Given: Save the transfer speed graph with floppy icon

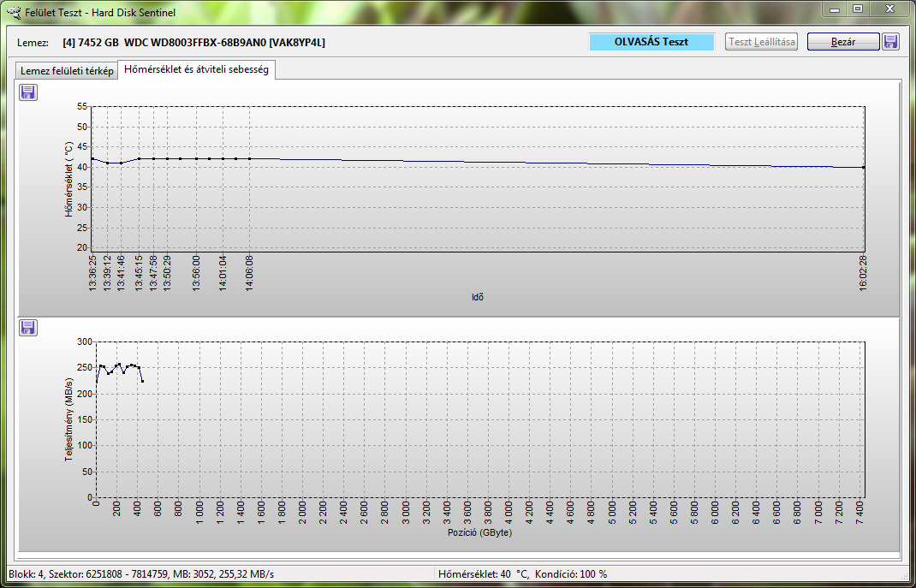Looking at the screenshot, I should [28, 328].
